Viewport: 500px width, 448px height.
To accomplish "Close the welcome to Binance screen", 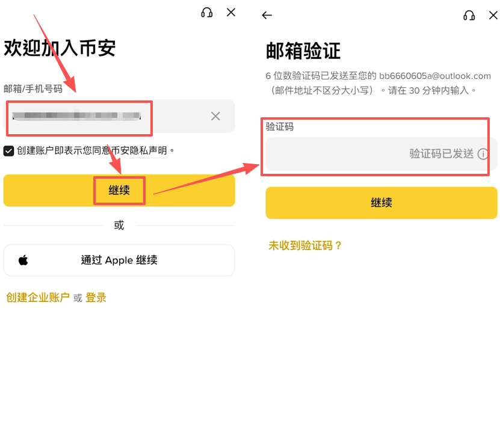I will pyautogui.click(x=231, y=13).
